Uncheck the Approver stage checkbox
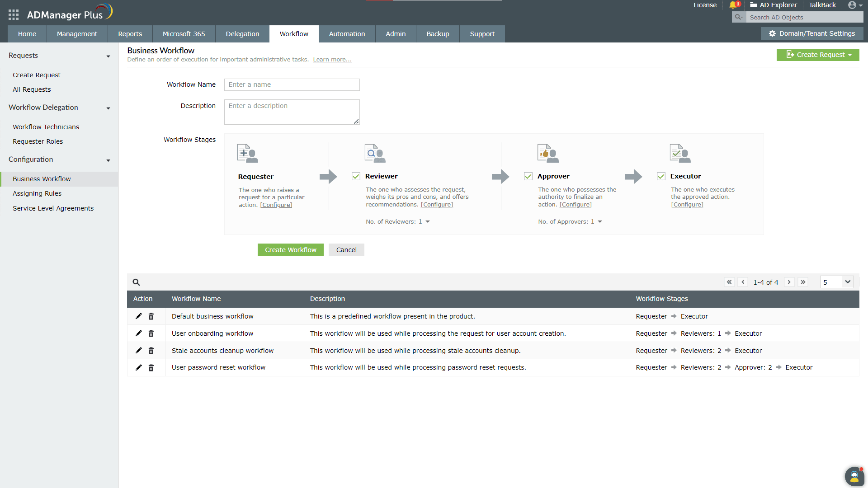Viewport: 868px width, 488px height. pyautogui.click(x=528, y=176)
